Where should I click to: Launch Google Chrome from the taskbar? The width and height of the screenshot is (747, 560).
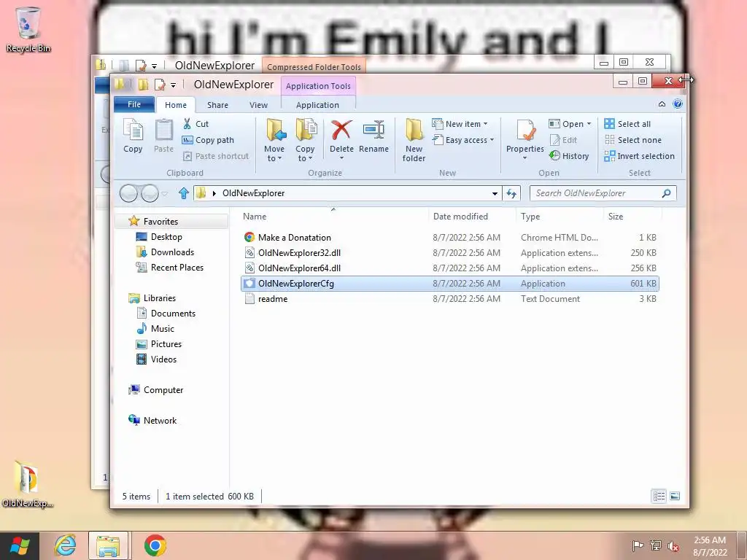pos(155,545)
